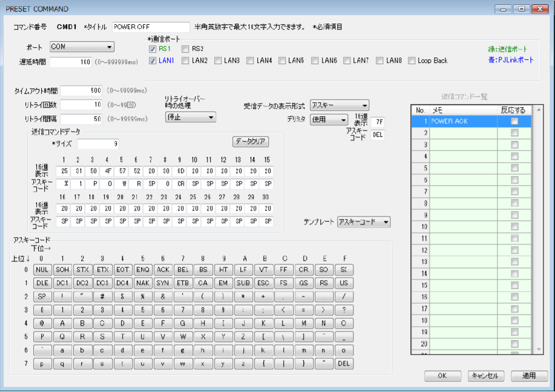The width and height of the screenshot is (555, 392).
Task: Uncheck the RS1 communication port
Action: pos(153,49)
